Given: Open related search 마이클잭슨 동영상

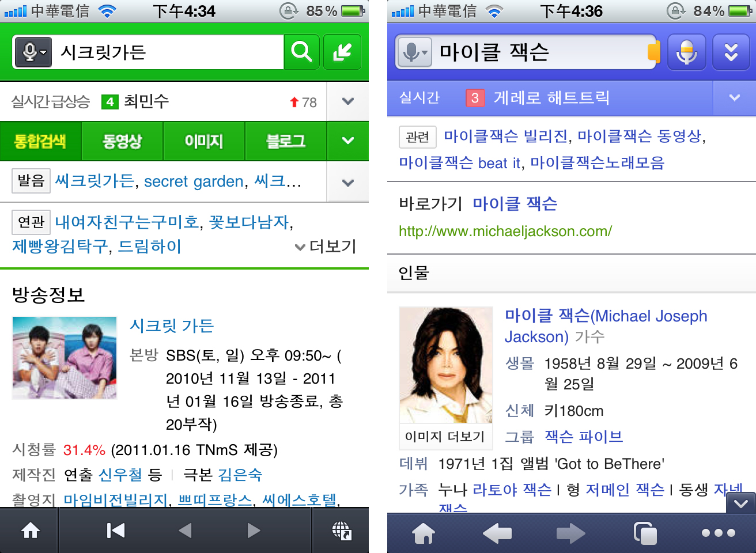Looking at the screenshot, I should tap(640, 136).
